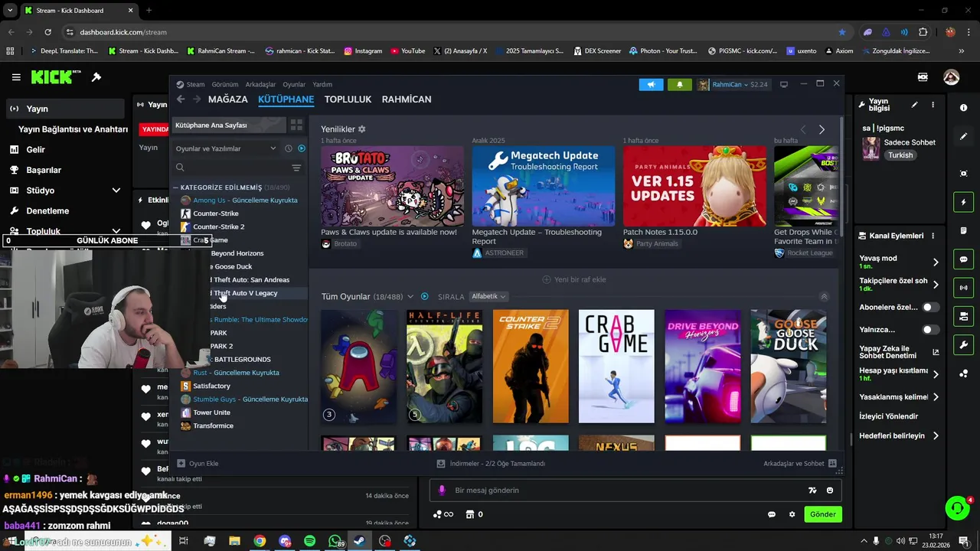
Task: Open broadcast signal icon in Kick rail
Action: tap(963, 288)
